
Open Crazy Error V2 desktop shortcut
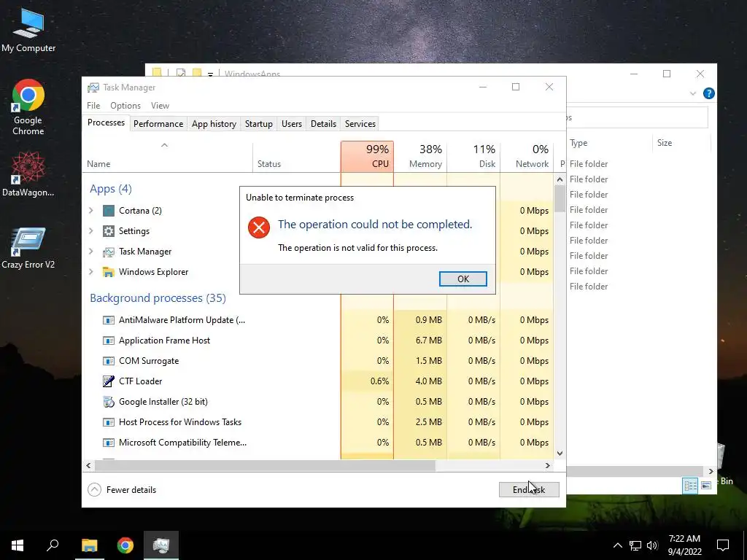click(28, 248)
